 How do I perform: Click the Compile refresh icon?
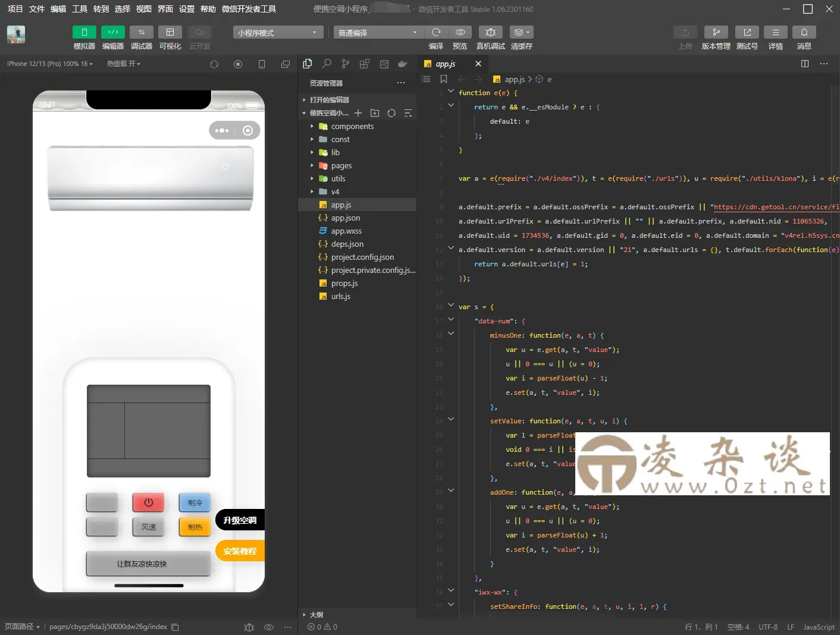436,32
